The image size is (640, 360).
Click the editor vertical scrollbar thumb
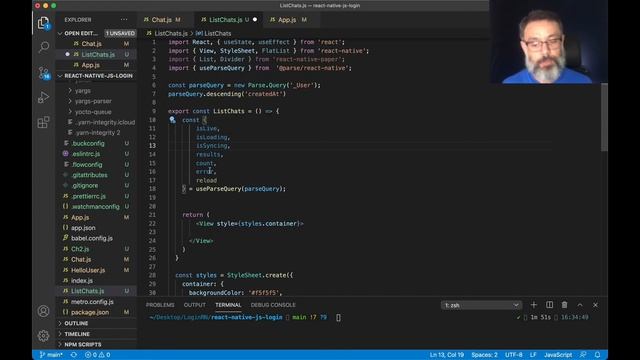[604, 118]
